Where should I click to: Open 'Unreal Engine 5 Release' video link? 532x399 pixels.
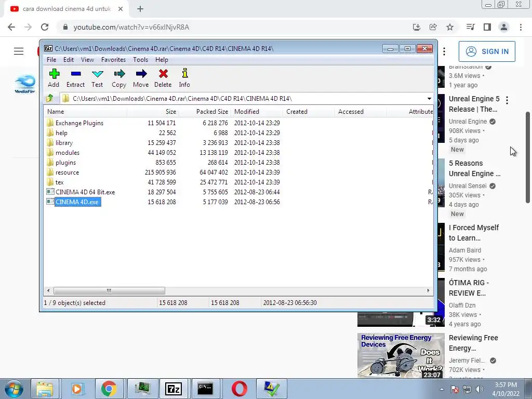[474, 104]
